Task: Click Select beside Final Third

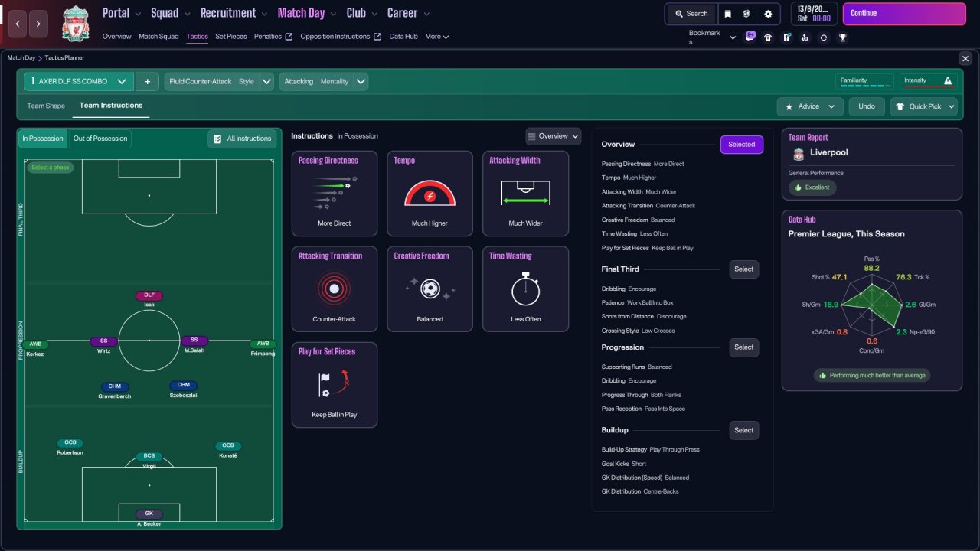Action: pos(744,269)
